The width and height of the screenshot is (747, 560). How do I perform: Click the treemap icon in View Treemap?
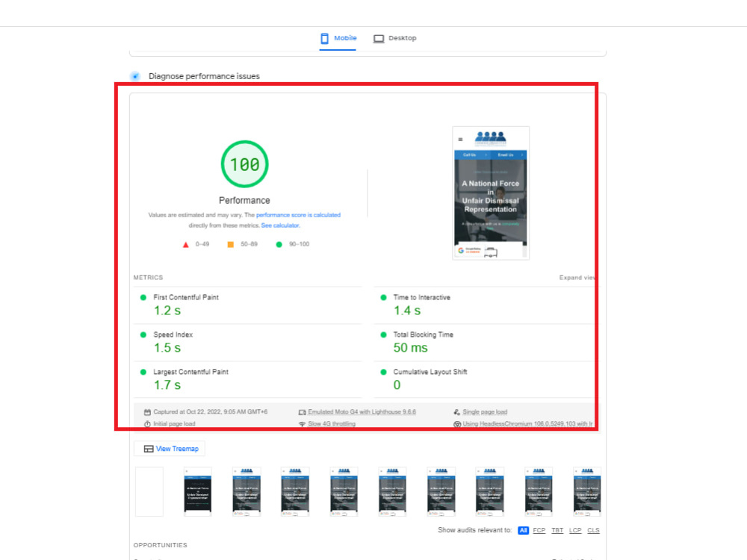(149, 449)
